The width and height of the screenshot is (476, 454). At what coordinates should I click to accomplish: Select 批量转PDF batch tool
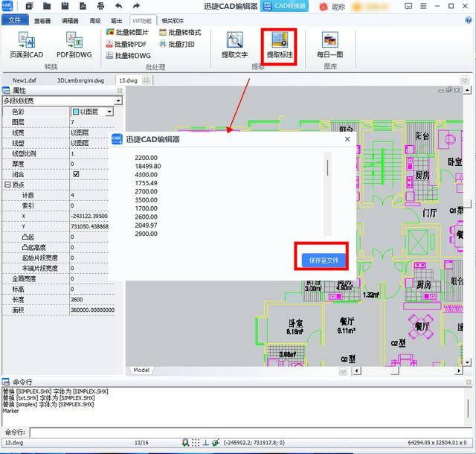coord(126,45)
